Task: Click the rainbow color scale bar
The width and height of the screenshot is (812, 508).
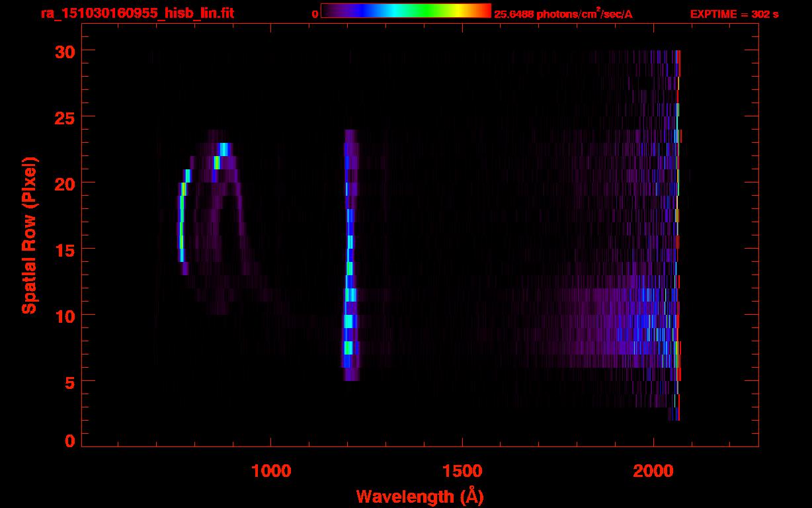Action: [405, 11]
